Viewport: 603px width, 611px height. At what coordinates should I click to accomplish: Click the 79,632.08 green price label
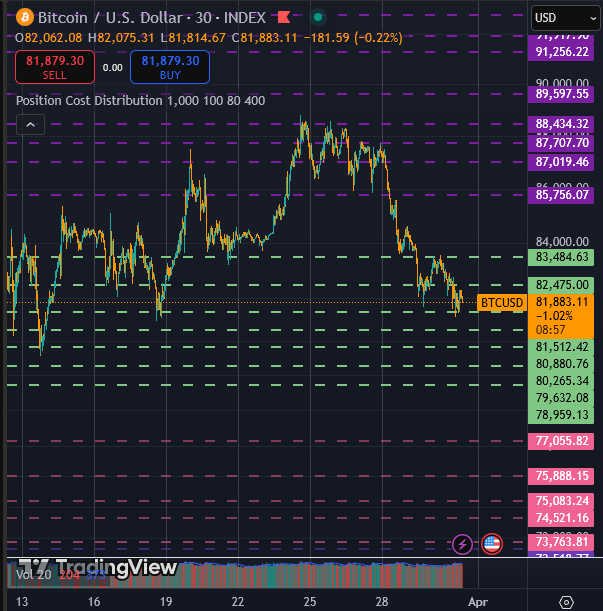(x=561, y=398)
